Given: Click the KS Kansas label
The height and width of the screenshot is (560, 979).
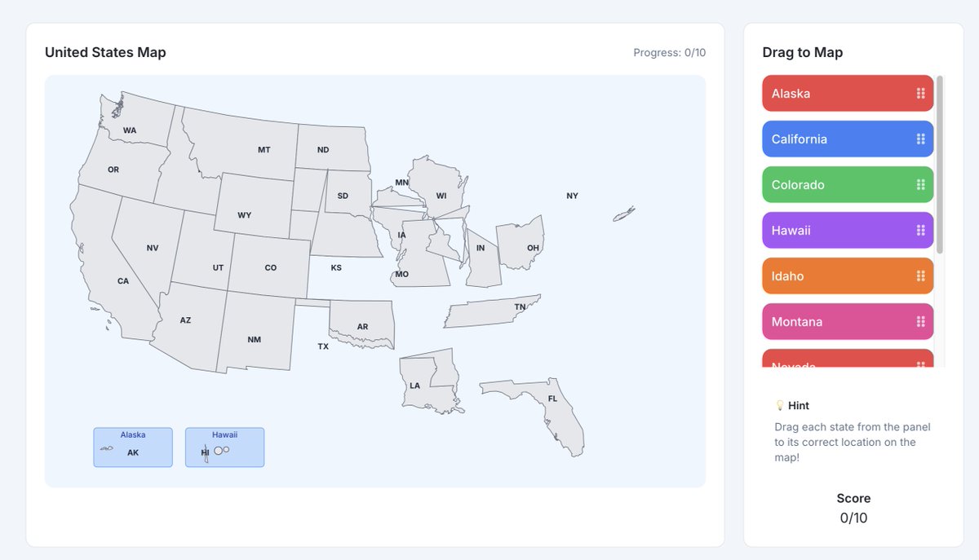Looking at the screenshot, I should click(336, 267).
